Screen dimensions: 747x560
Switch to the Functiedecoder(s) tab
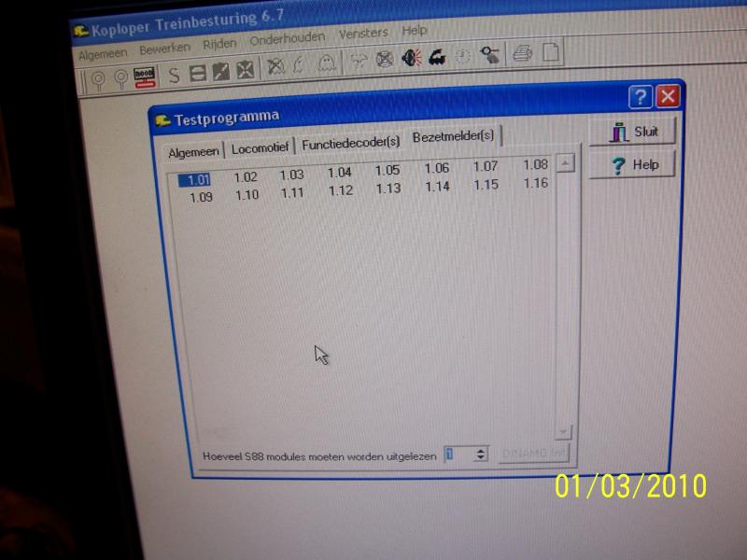pyautogui.click(x=351, y=144)
